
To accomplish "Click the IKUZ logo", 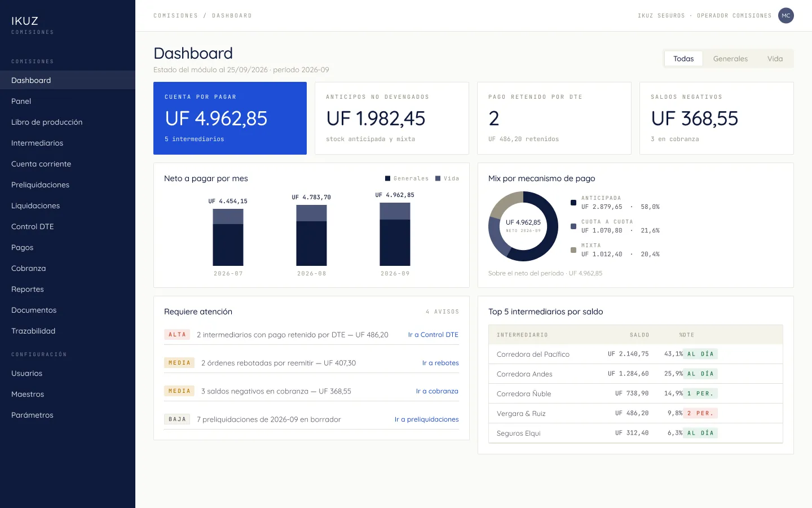I will coord(25,21).
